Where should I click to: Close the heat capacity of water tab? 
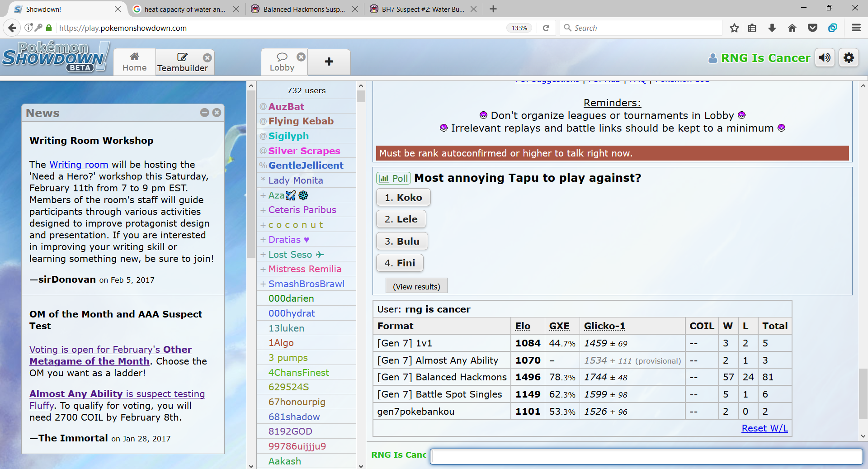coord(236,9)
